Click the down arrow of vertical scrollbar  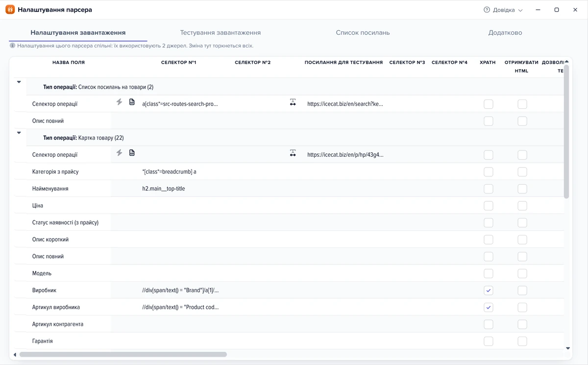(x=568, y=348)
